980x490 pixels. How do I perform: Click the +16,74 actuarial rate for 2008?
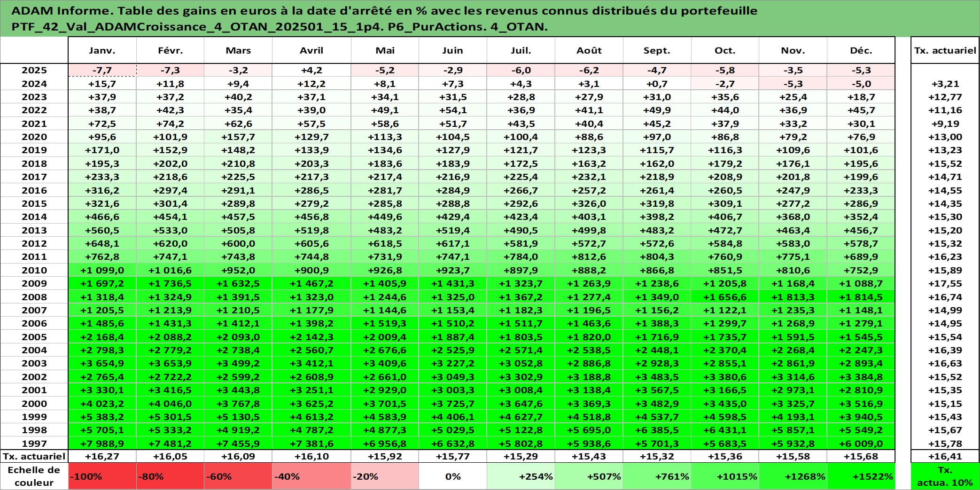point(945,297)
